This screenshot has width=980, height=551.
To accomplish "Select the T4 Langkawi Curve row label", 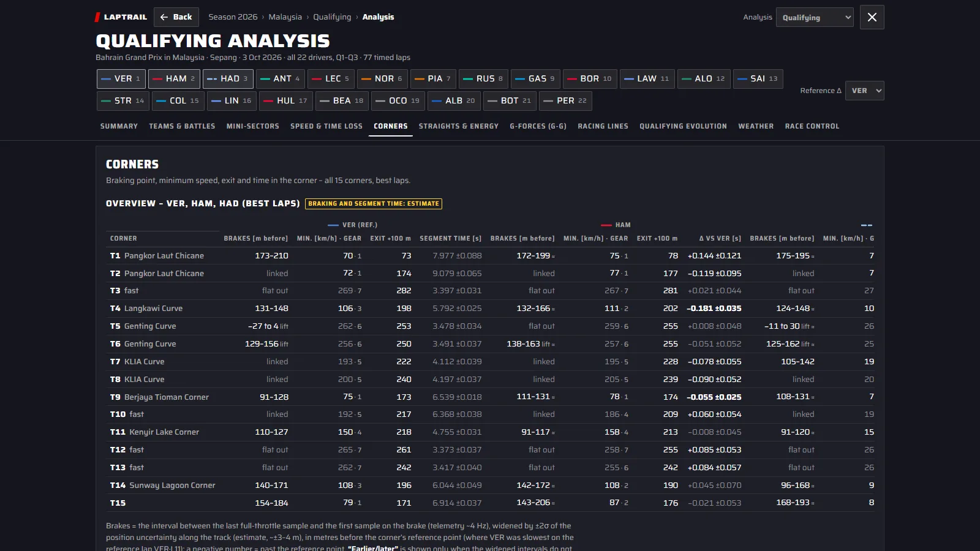I will pos(146,309).
